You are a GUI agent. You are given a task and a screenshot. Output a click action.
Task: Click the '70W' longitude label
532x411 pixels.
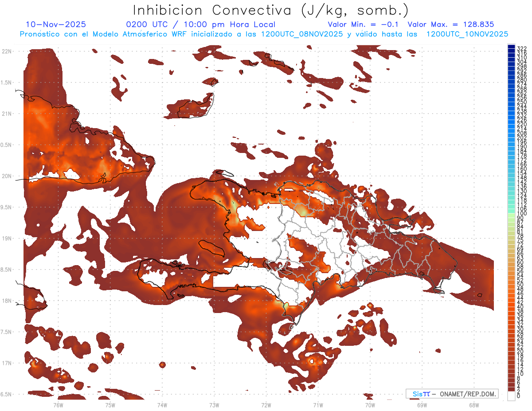tap(370, 405)
